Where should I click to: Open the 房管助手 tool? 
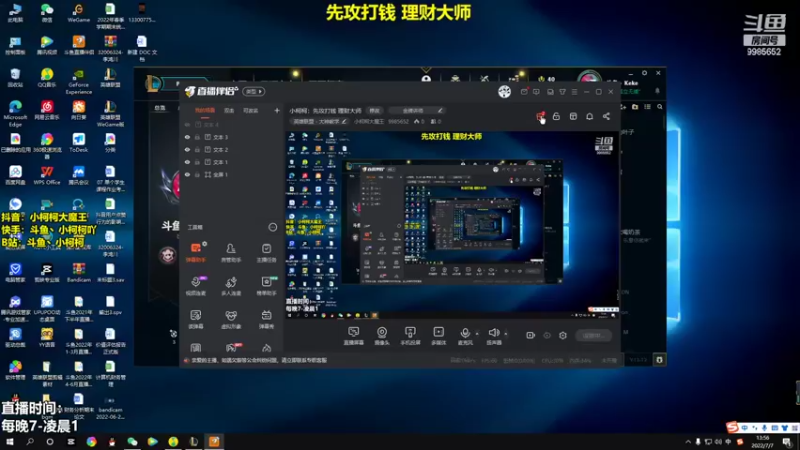[231, 253]
